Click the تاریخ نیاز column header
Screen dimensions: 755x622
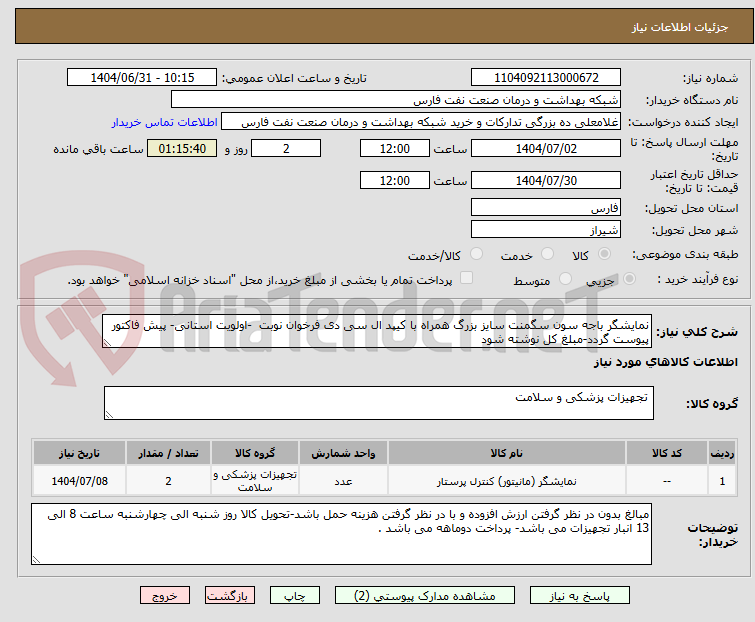pos(79,453)
